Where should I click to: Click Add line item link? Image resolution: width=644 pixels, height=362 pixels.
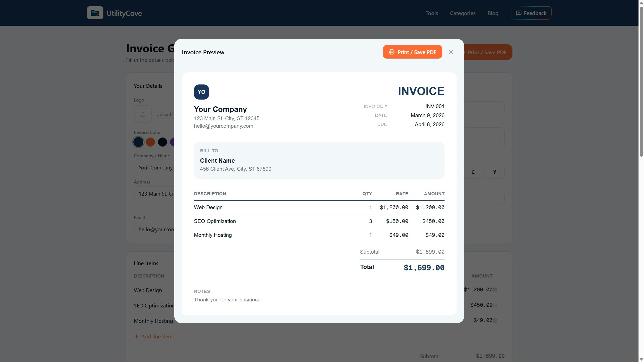153,336
